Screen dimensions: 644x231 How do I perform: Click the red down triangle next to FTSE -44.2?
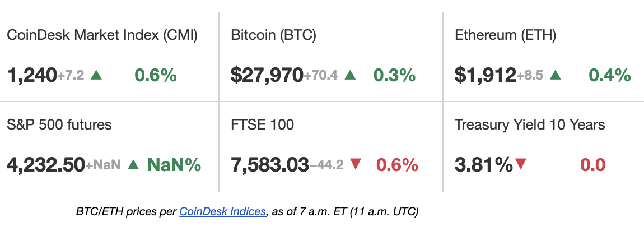[x=355, y=165]
